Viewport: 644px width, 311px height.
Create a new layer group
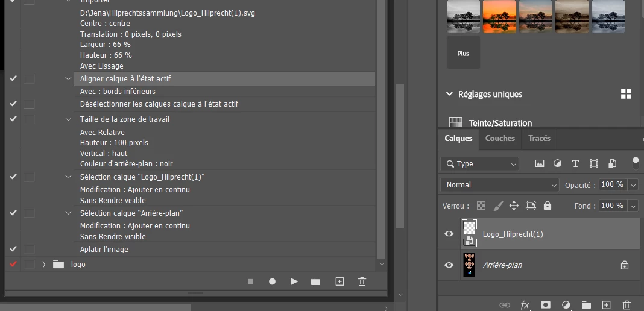click(586, 305)
